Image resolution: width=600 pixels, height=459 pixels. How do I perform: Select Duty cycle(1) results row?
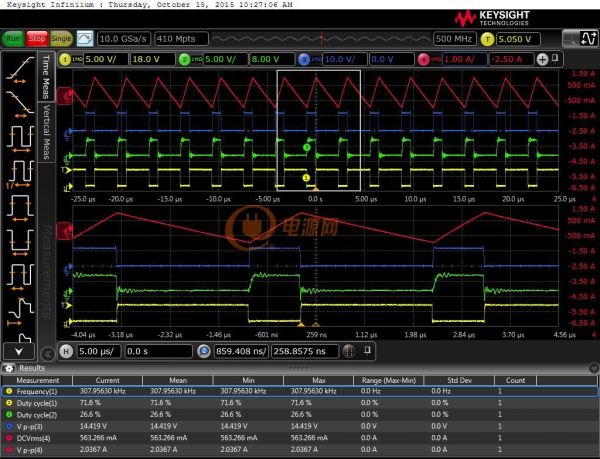pyautogui.click(x=299, y=403)
